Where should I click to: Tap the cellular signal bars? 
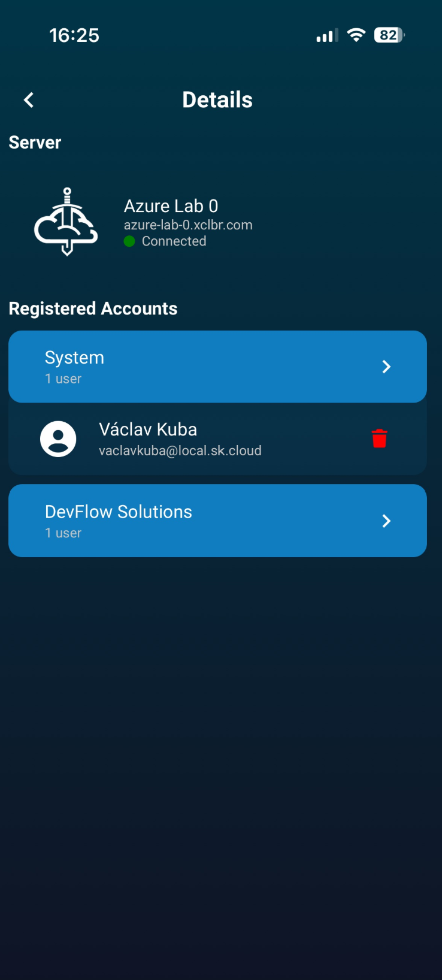click(327, 36)
